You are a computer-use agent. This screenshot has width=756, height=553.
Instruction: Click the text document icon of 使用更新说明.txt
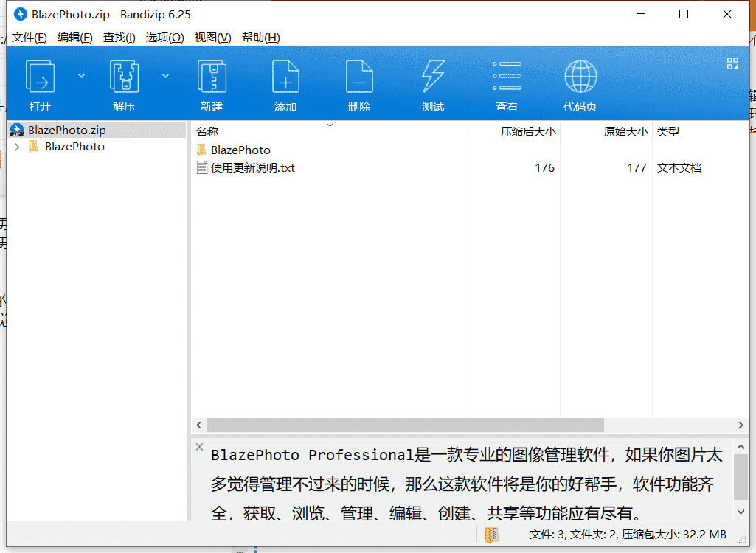coord(201,168)
